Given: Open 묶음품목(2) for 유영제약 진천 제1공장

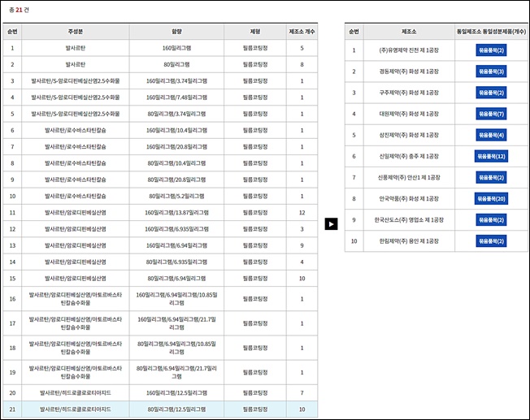Looking at the screenshot, I should [491, 50].
